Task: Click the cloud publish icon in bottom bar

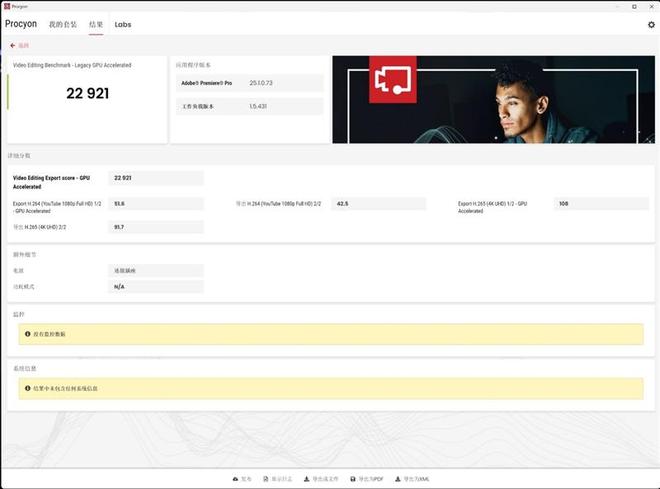Action: coord(235,479)
